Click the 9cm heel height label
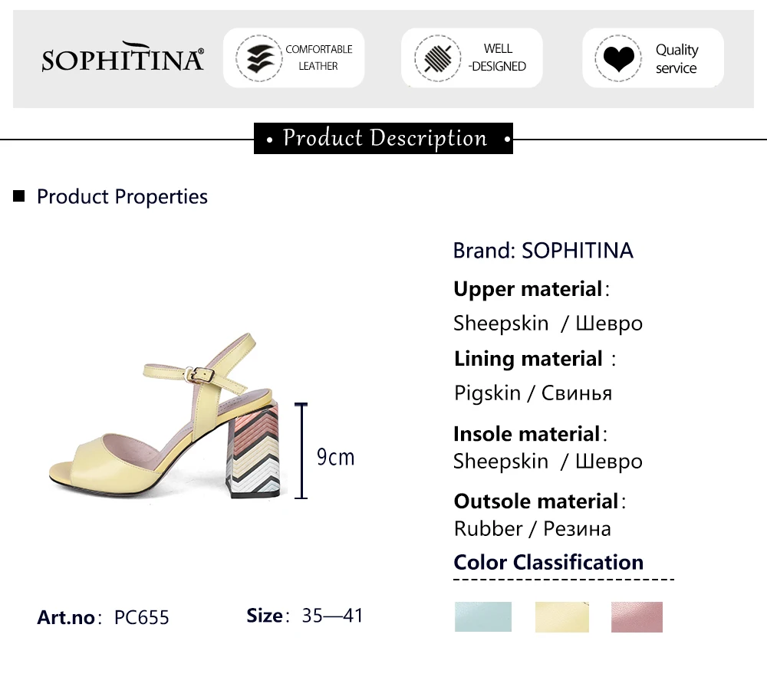Screen dimensions: 767x700 336,458
